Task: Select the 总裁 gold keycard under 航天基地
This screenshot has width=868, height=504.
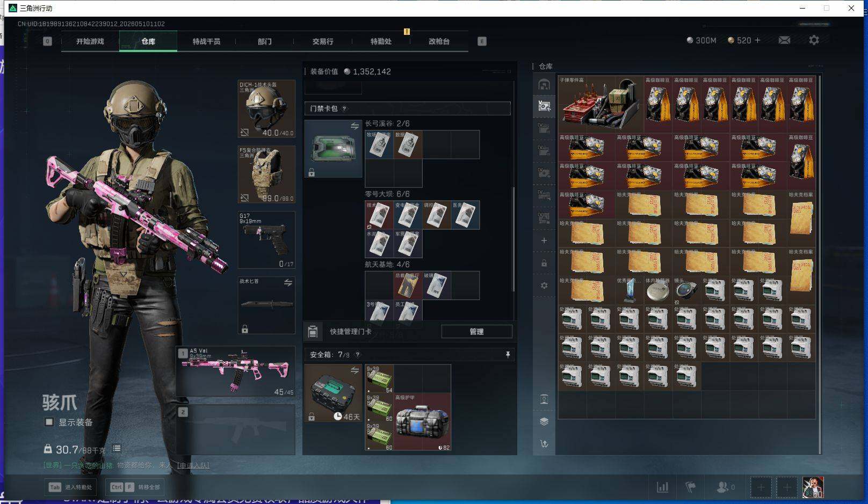Action: (408, 285)
